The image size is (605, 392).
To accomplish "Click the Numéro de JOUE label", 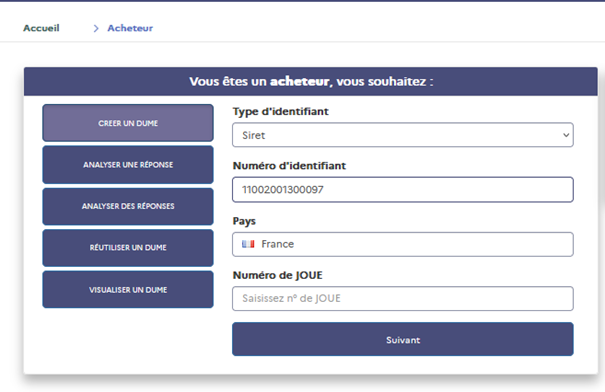I will [x=278, y=275].
